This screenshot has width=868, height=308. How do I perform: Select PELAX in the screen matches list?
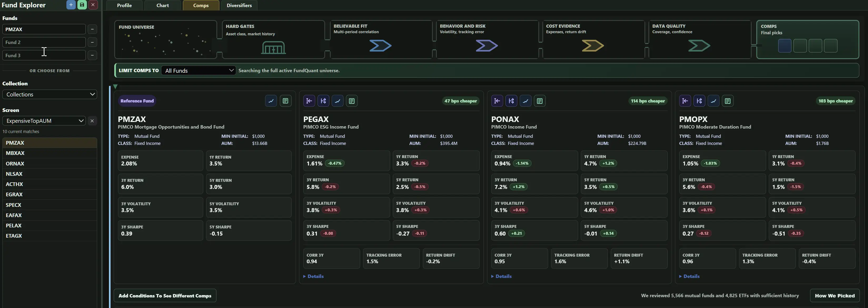coord(49,225)
